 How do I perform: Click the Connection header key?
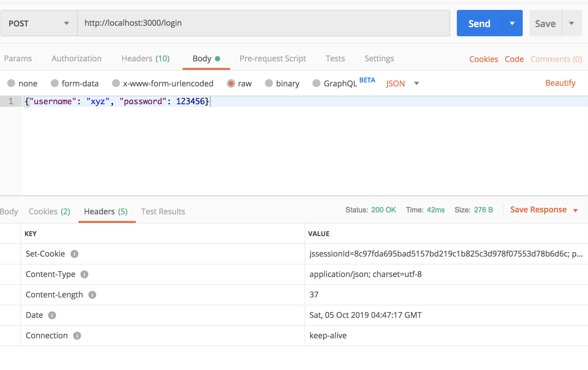pos(46,336)
